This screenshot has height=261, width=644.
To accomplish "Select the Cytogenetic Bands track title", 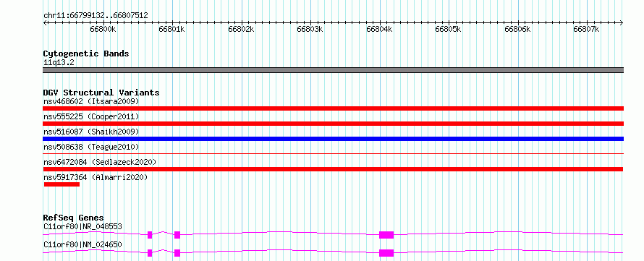I will [x=86, y=54].
